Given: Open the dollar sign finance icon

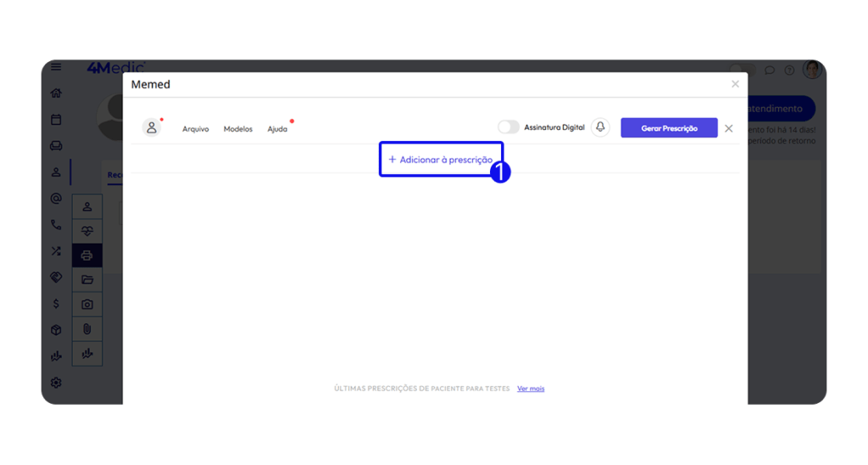Looking at the screenshot, I should tap(56, 304).
